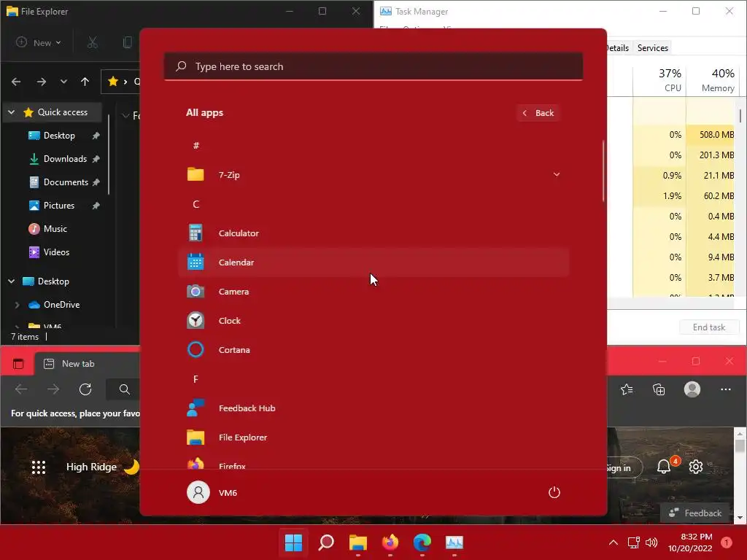Launch Firefox from the All apps list
Image resolution: width=747 pixels, height=560 pixels.
click(x=373, y=463)
